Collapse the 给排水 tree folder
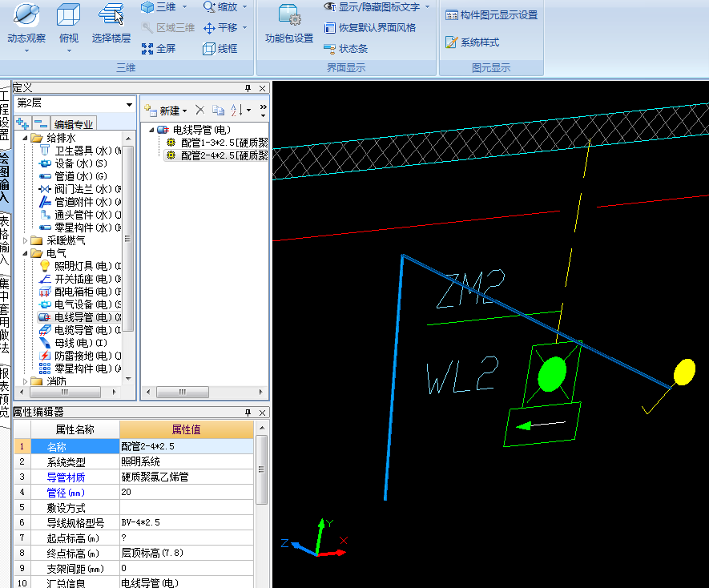 click(26, 138)
